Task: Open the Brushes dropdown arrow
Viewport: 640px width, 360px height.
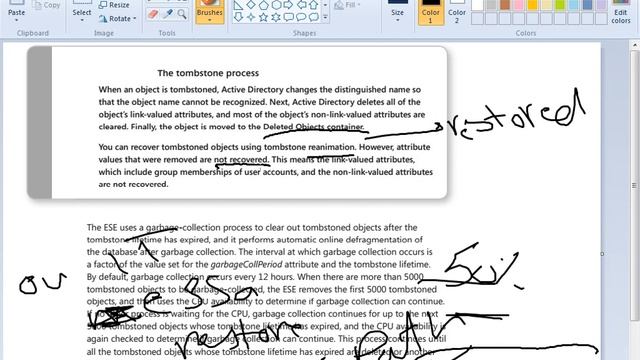Action: click(x=209, y=20)
